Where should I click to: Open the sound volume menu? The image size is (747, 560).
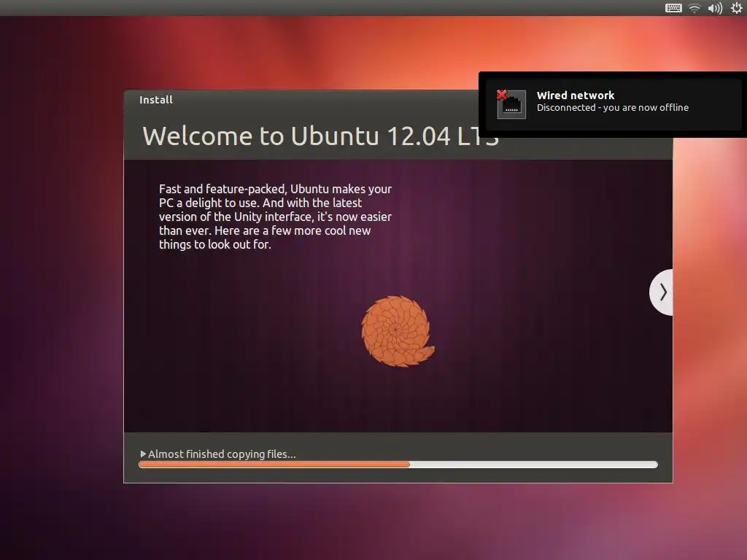[x=715, y=8]
